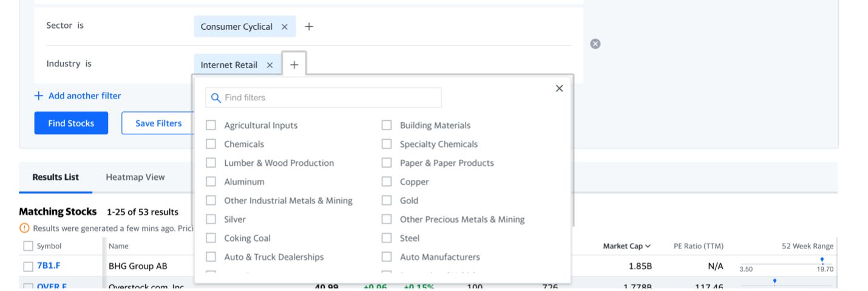Screen dimensions: 868x291
Task: Remove the Internet Retail industry tag
Action: click(270, 65)
